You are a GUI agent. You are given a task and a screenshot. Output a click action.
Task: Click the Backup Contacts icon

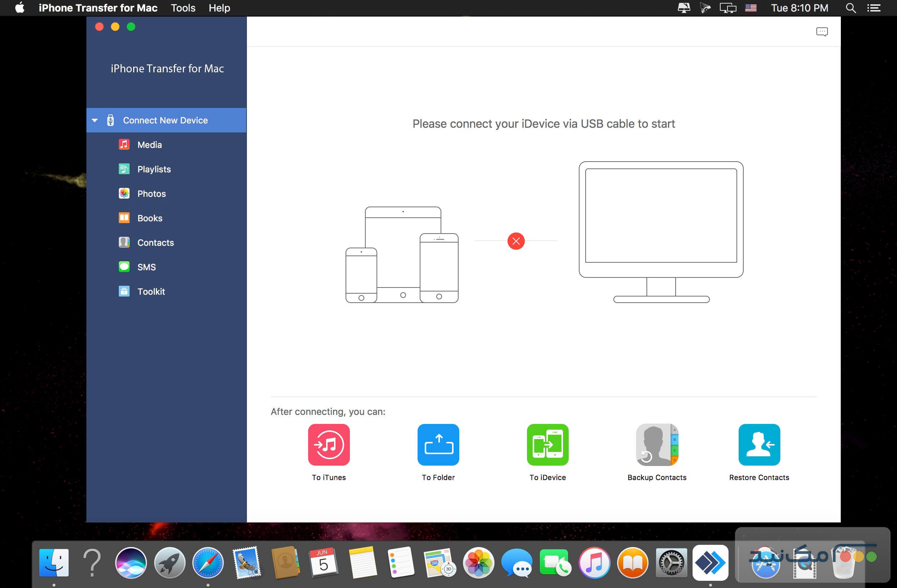click(x=657, y=444)
